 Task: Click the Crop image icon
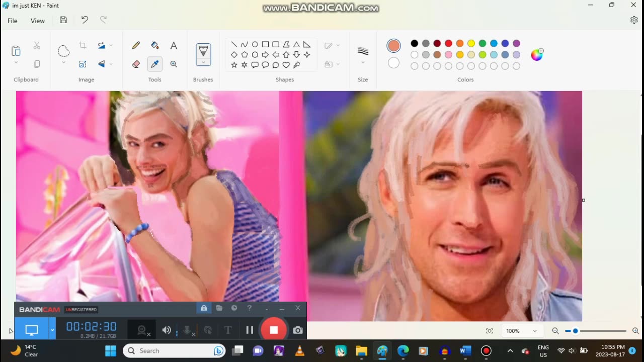point(83,45)
